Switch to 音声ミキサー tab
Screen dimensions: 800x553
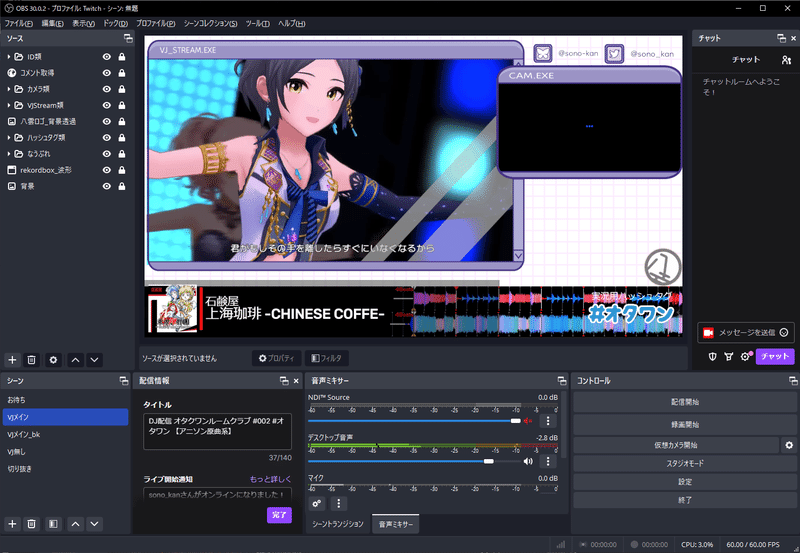click(x=395, y=524)
